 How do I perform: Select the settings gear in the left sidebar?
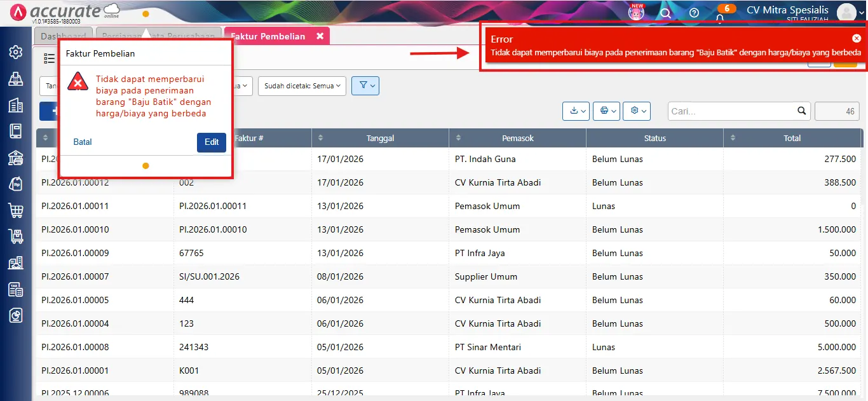coord(15,52)
